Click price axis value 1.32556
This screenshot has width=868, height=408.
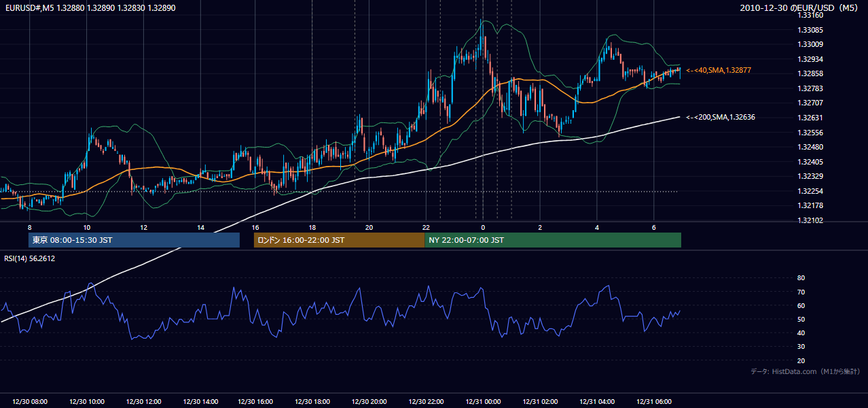[x=810, y=133]
